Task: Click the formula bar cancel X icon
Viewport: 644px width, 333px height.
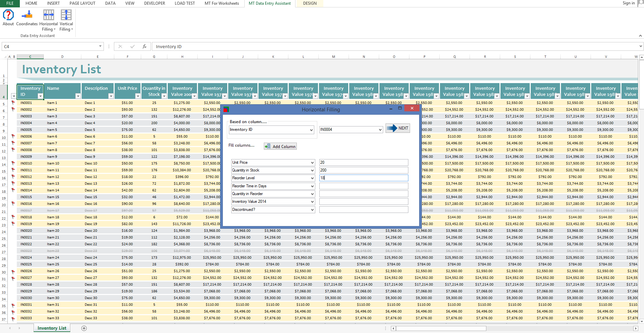Action: click(x=120, y=46)
